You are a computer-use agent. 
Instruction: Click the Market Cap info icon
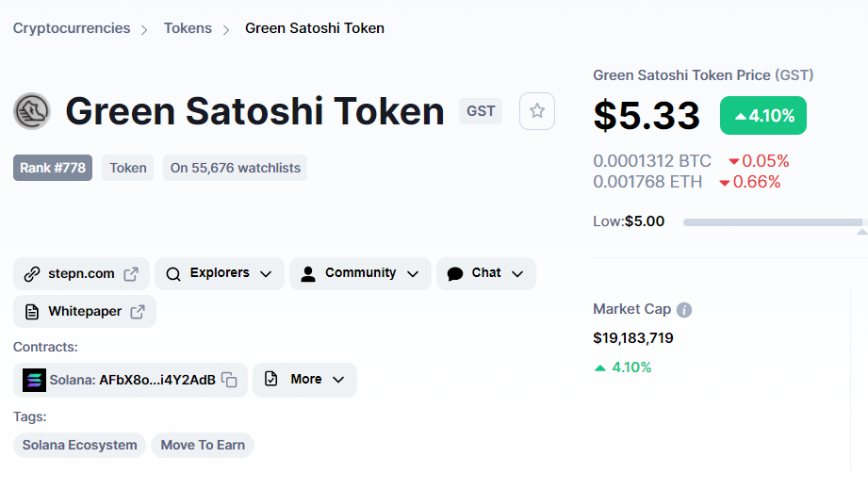click(684, 310)
